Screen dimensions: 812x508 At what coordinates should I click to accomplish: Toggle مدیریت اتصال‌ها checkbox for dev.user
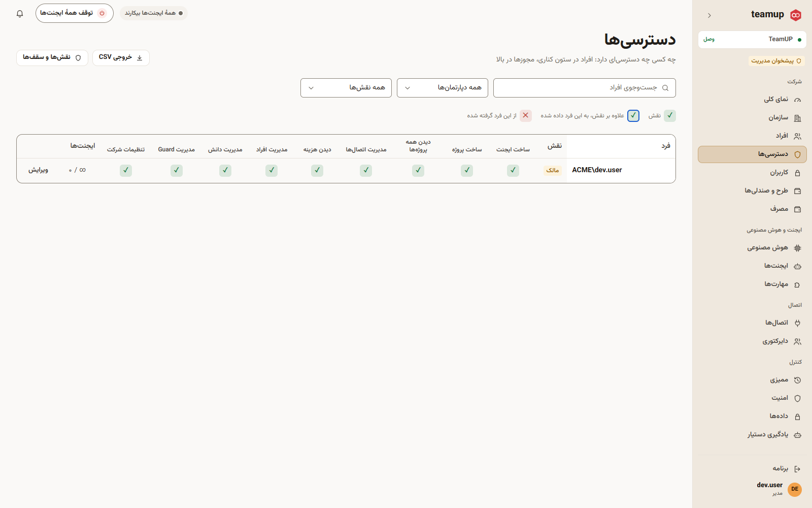(366, 170)
